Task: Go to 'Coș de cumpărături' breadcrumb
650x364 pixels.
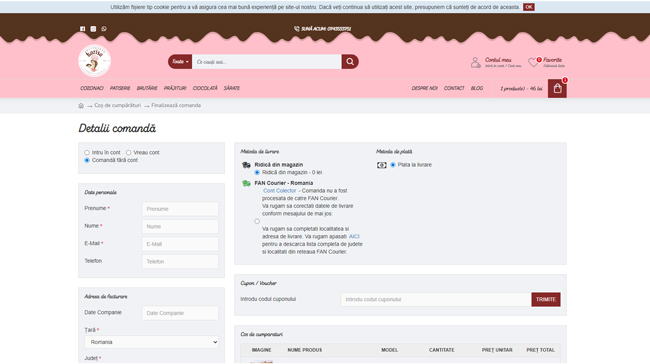Action: pyautogui.click(x=117, y=105)
